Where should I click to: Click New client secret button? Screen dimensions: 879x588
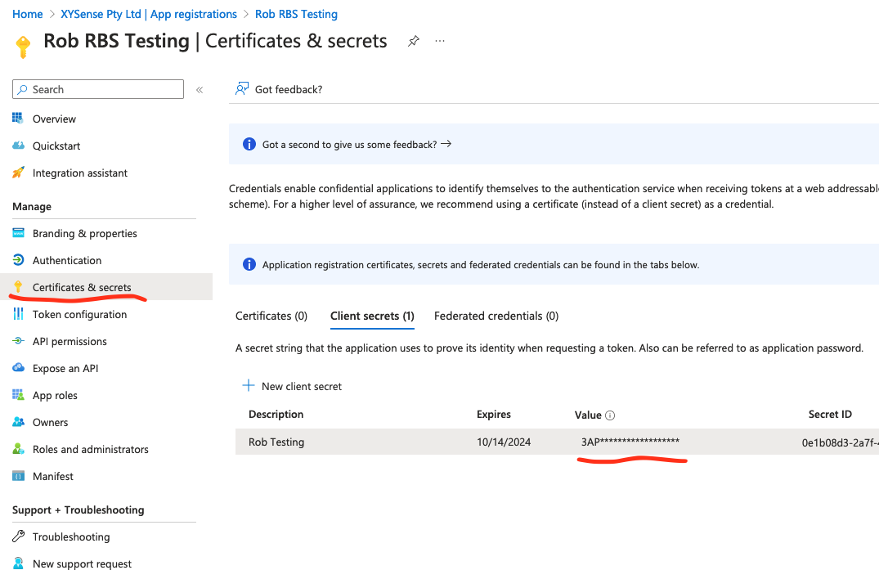[292, 386]
